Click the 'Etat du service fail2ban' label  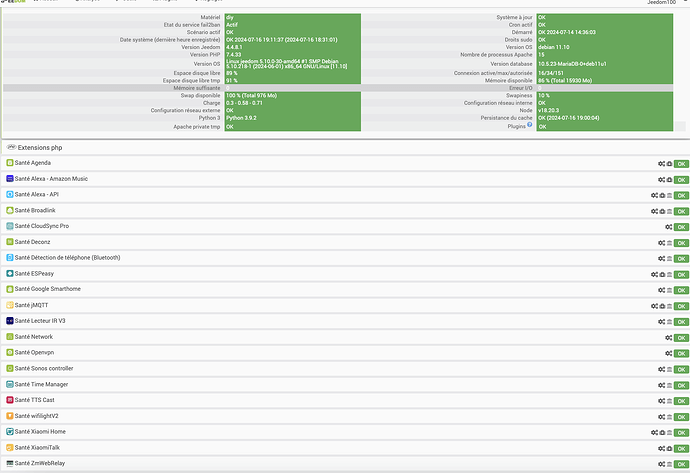click(192, 25)
